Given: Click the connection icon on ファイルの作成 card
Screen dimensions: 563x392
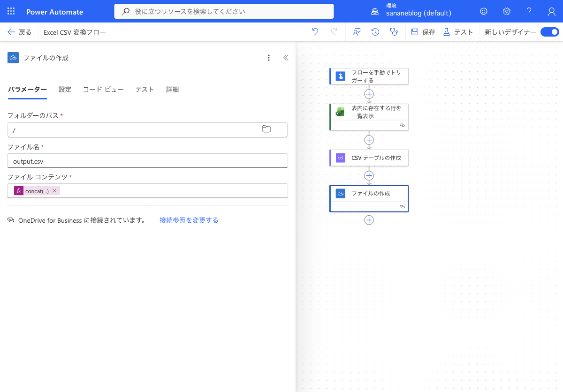Looking at the screenshot, I should [x=402, y=207].
